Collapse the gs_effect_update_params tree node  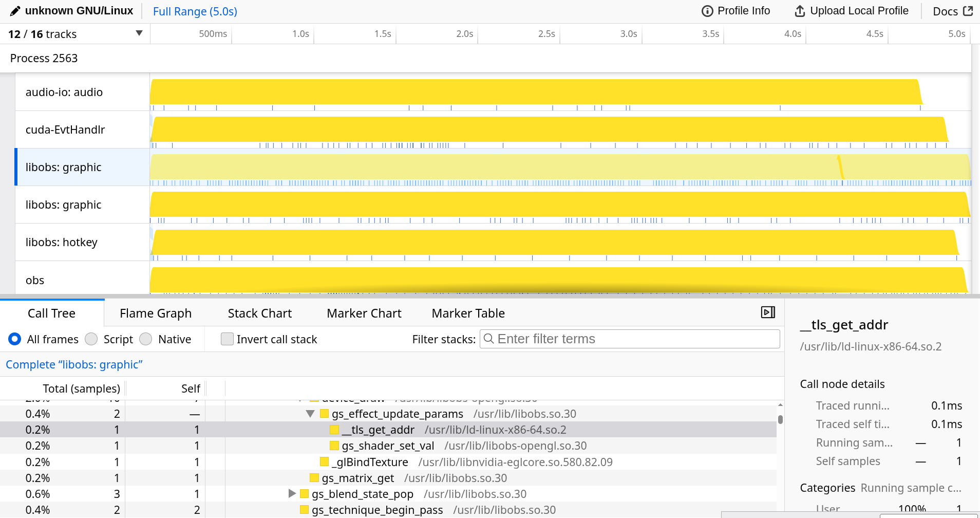(310, 414)
